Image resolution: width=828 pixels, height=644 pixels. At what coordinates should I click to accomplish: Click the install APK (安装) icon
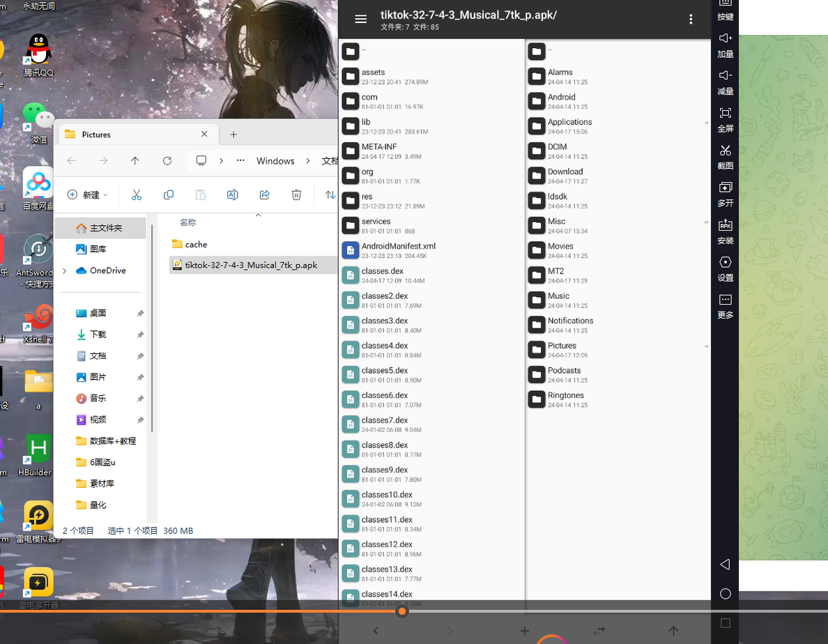(x=726, y=225)
